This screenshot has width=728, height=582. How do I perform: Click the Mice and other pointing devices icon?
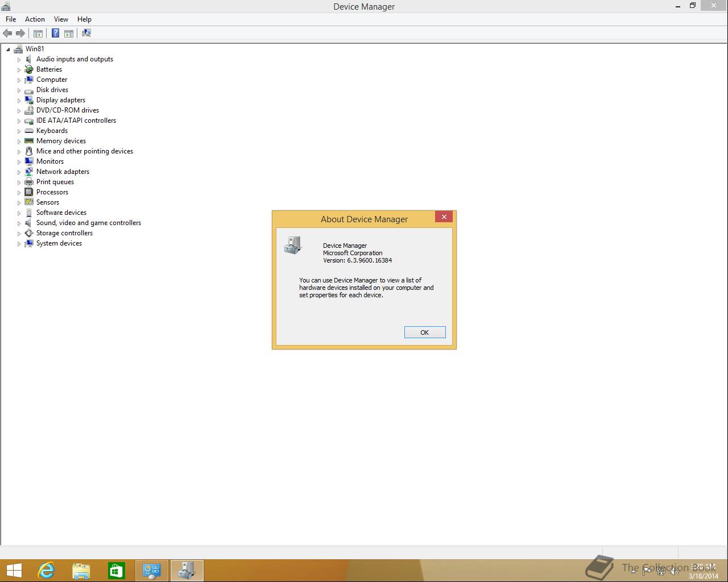[x=29, y=151]
